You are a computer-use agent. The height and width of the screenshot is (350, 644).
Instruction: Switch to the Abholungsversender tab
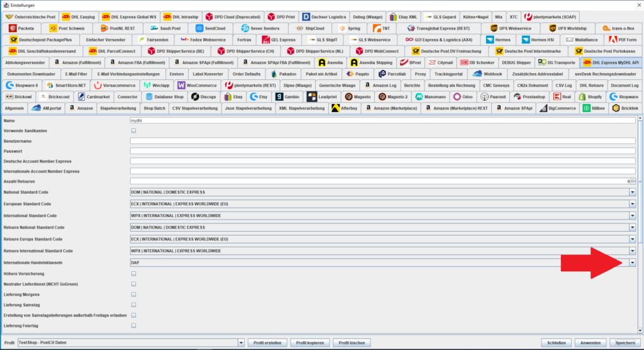(x=25, y=62)
